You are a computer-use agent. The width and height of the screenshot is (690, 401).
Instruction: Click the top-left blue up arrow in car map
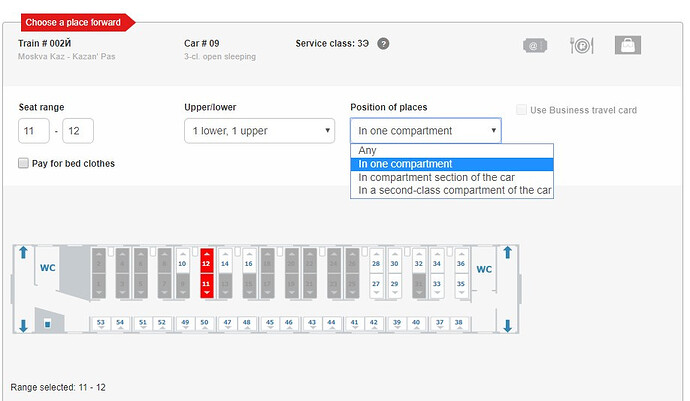tap(23, 253)
